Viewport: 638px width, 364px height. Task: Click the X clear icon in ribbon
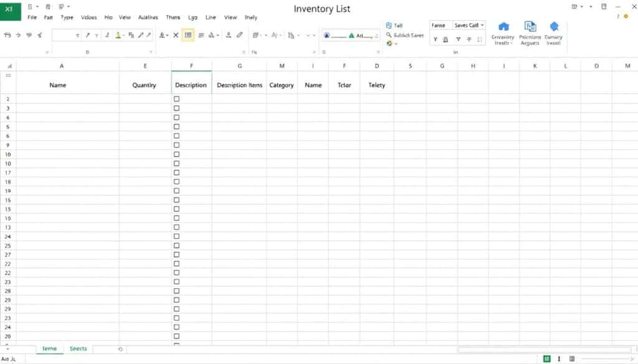point(176,35)
